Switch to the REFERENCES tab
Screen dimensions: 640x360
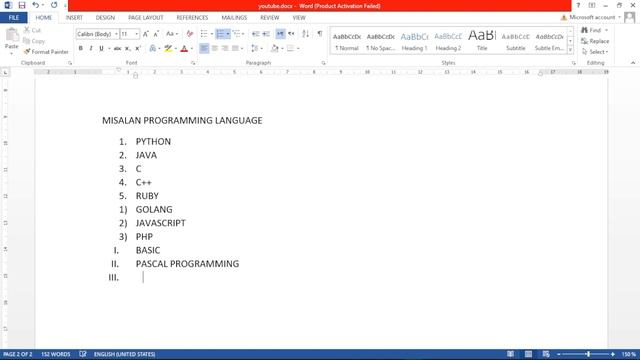point(192,18)
